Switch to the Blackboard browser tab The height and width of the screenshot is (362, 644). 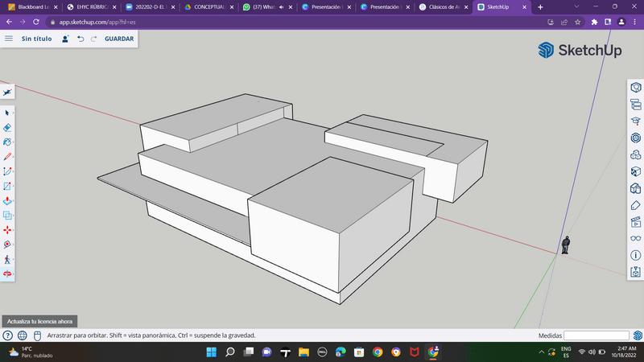tap(33, 7)
